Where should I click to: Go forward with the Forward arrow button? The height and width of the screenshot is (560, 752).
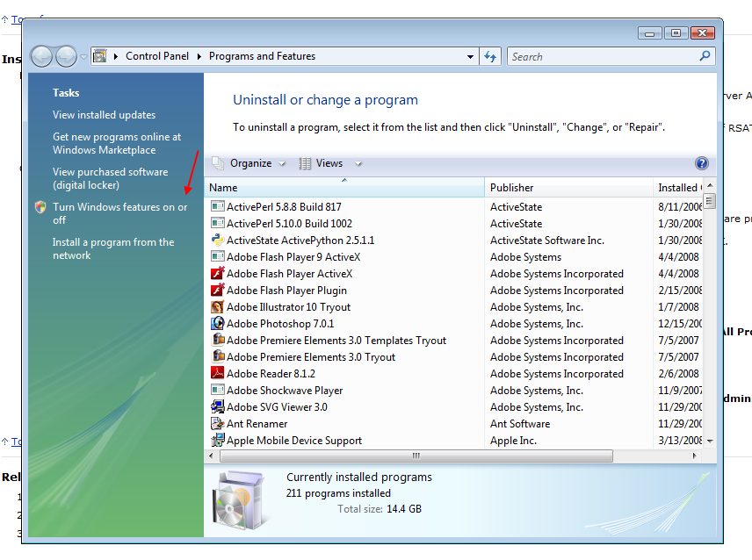(66, 56)
